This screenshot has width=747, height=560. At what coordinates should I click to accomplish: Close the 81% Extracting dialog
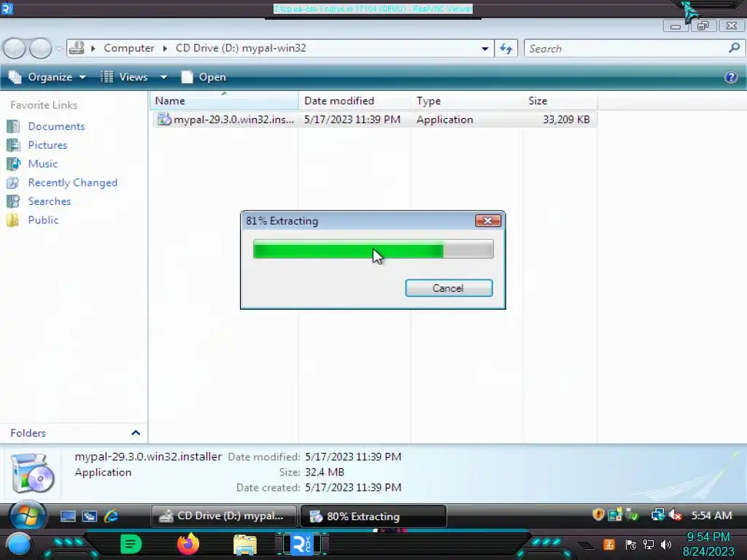(488, 220)
